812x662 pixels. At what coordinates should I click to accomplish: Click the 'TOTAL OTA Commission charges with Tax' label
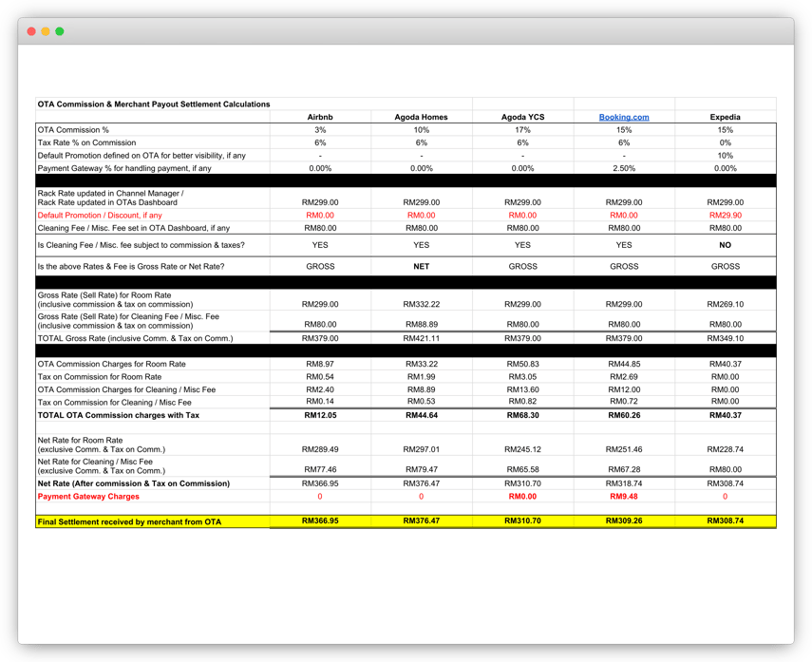(x=119, y=415)
